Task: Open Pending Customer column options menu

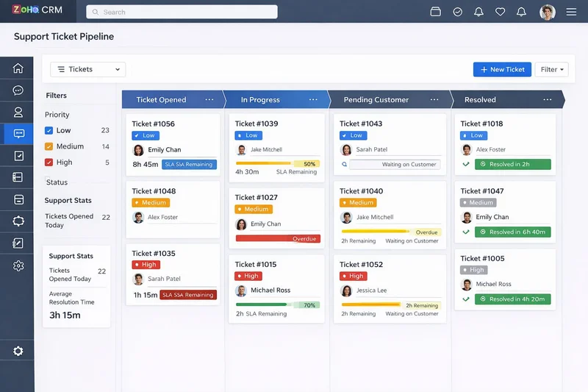Action: click(434, 100)
